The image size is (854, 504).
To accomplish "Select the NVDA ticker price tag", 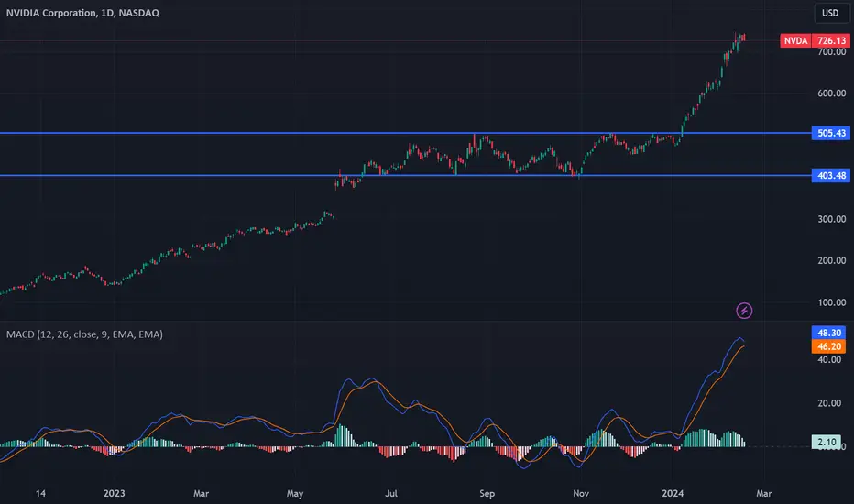I will [x=795, y=41].
